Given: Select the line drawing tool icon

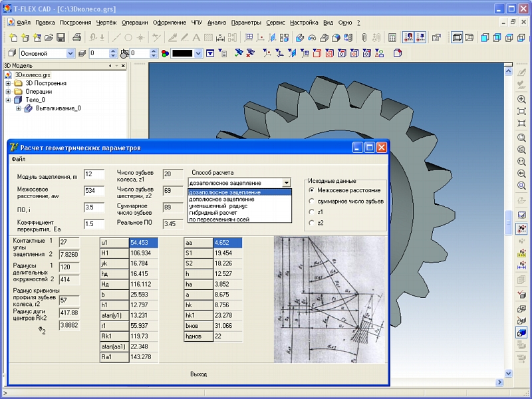Looking at the screenshot, I should coord(116,37).
